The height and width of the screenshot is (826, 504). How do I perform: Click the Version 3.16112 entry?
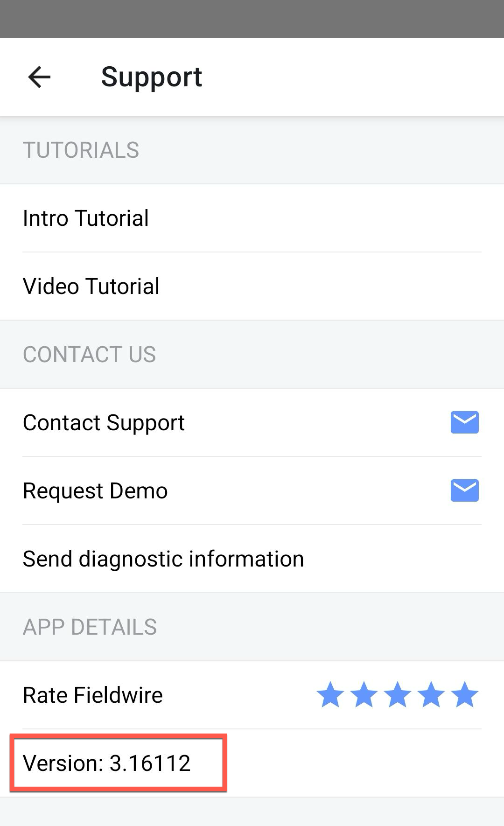point(107,763)
